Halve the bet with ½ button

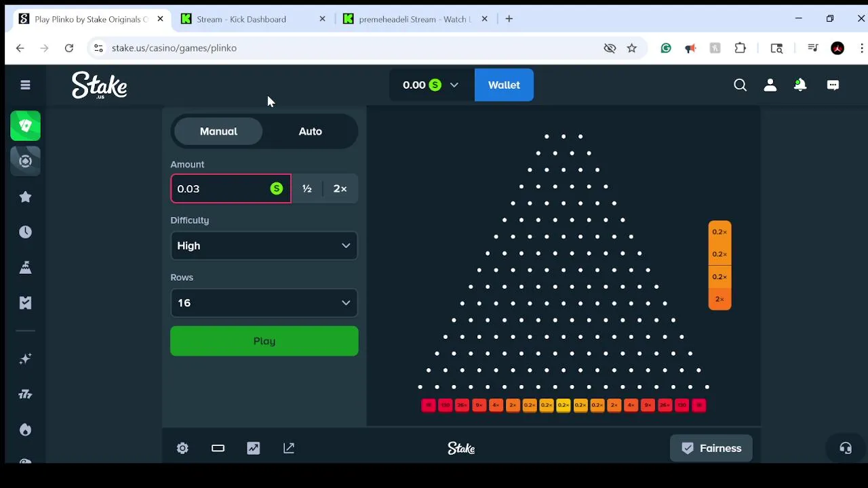pyautogui.click(x=307, y=188)
